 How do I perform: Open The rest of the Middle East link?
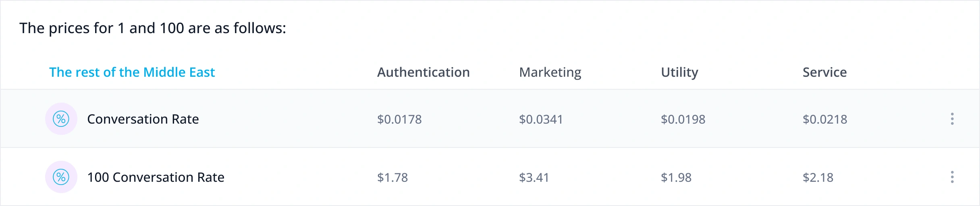coord(132,72)
